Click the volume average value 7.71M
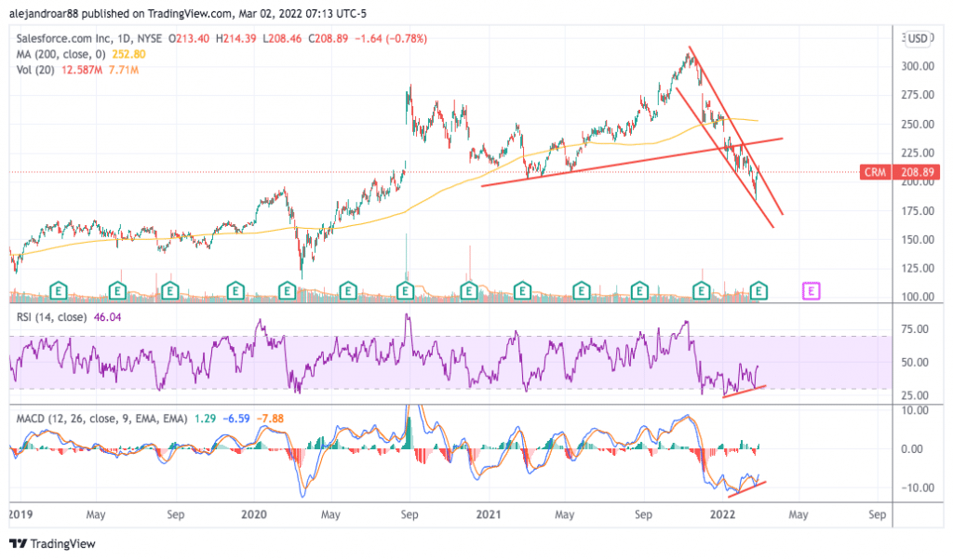Viewport: 953px width, 560px height. click(124, 70)
